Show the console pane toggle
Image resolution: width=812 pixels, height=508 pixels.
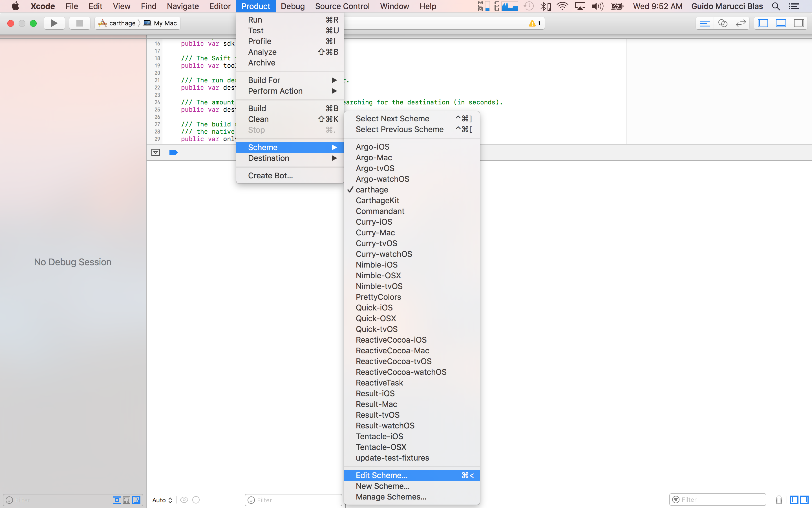coord(804,500)
